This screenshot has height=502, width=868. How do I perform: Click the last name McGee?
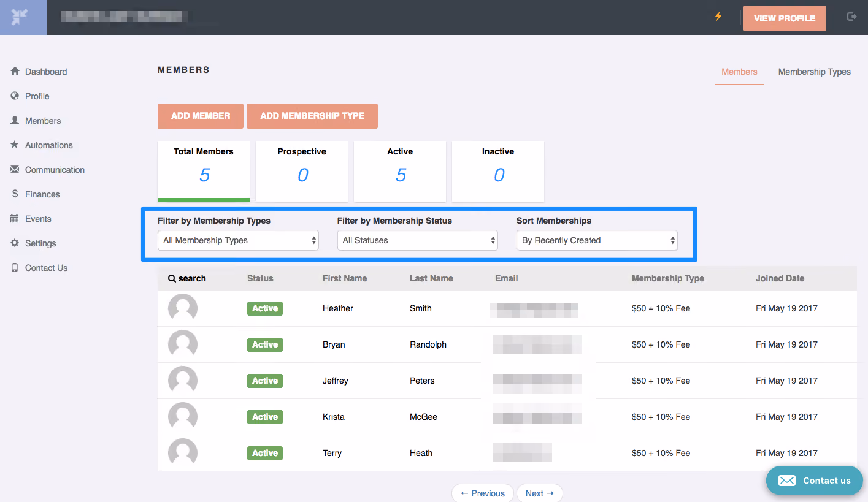pos(424,417)
